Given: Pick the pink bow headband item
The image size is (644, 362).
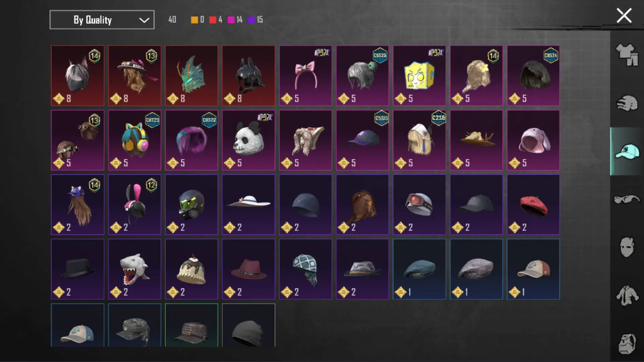Looking at the screenshot, I should click(x=306, y=76).
